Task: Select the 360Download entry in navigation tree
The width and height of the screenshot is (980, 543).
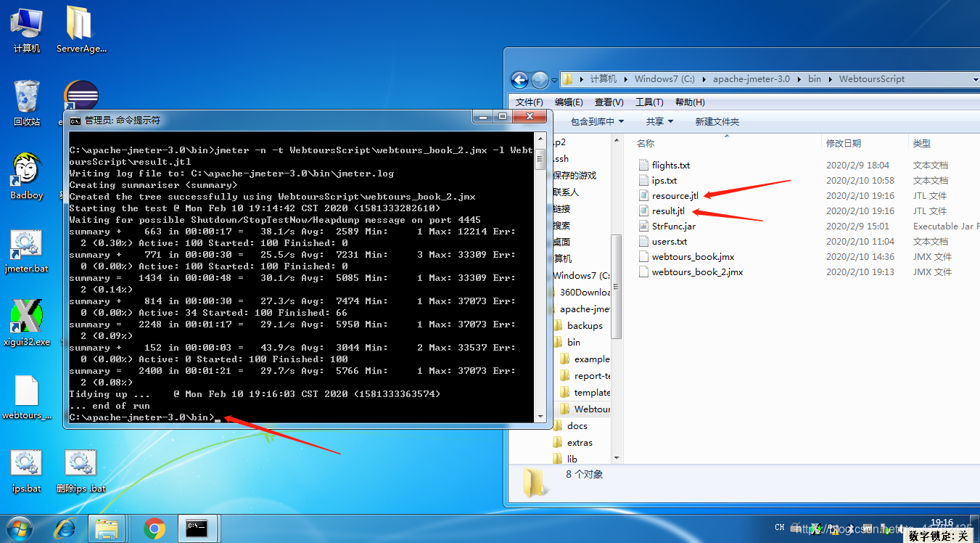Action: point(585,292)
